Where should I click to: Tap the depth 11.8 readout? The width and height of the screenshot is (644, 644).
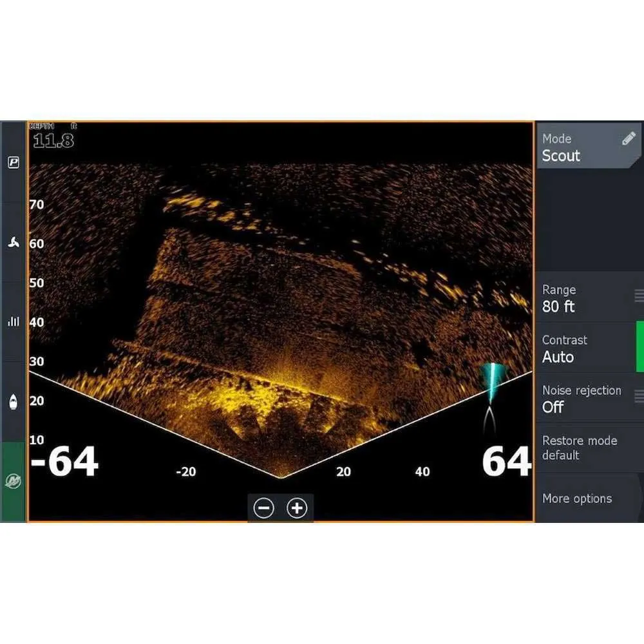53,139
